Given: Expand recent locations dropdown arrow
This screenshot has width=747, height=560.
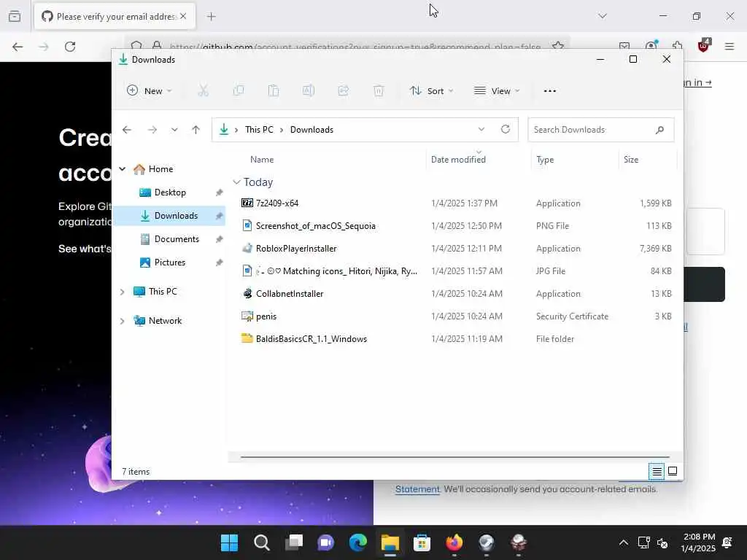Looking at the screenshot, I should coord(174,130).
